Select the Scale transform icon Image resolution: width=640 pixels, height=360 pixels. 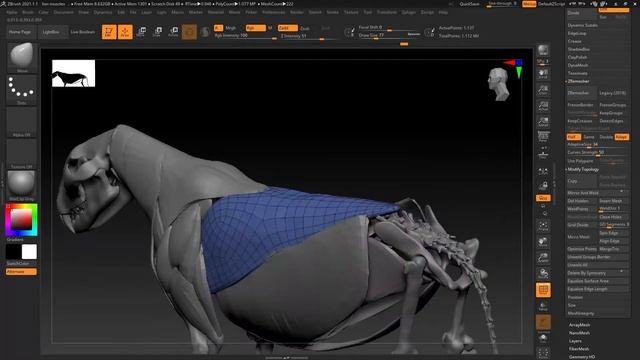coord(158,32)
